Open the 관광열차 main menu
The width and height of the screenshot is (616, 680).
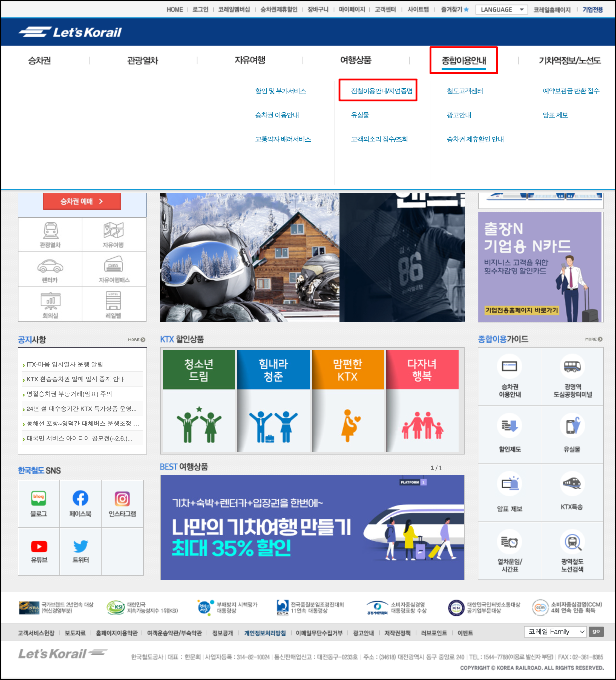(143, 60)
